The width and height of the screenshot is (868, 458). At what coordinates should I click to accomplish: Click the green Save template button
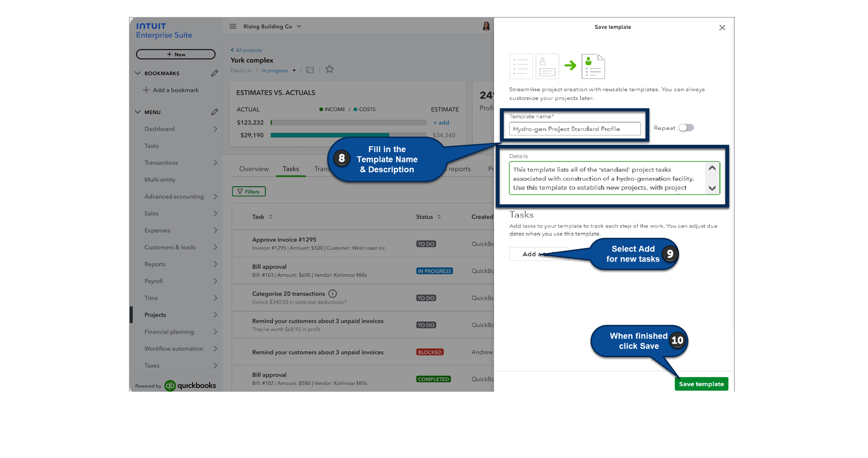click(x=701, y=384)
